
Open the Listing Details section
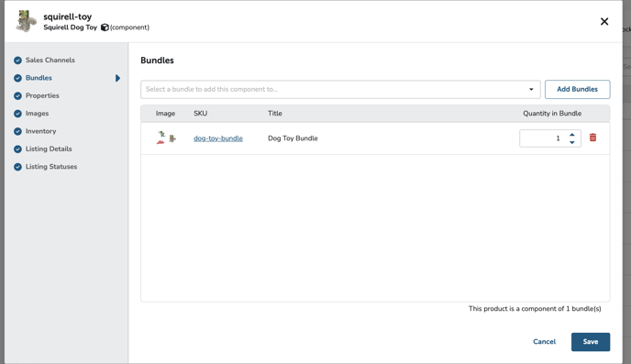[49, 149]
